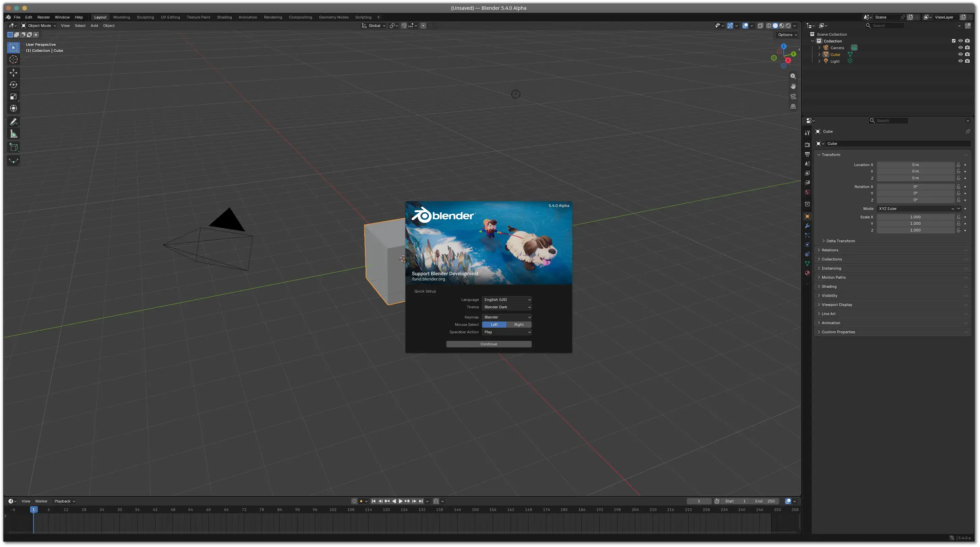Open the World properties tab icon
The width and height of the screenshot is (980, 547).
click(807, 192)
